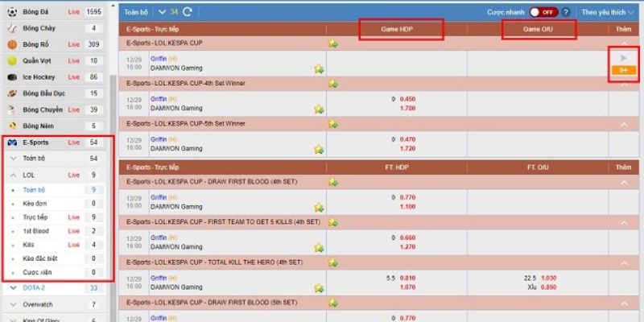Expand the Overwatch submenu
The width and height of the screenshot is (644, 322).
[14, 305]
